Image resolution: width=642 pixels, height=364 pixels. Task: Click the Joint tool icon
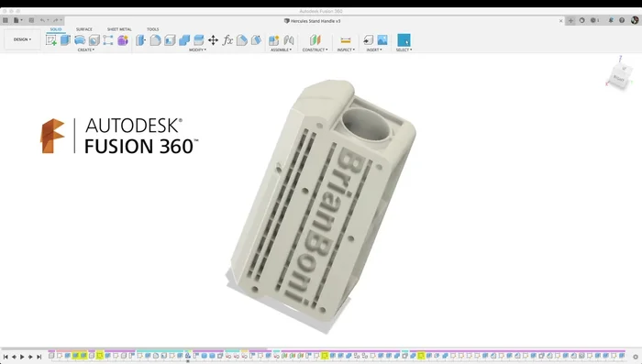click(289, 40)
